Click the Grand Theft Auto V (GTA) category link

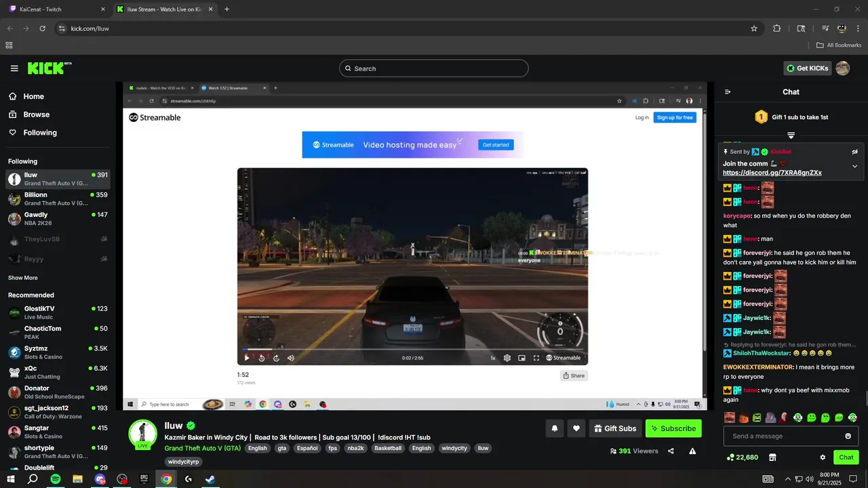(202, 448)
